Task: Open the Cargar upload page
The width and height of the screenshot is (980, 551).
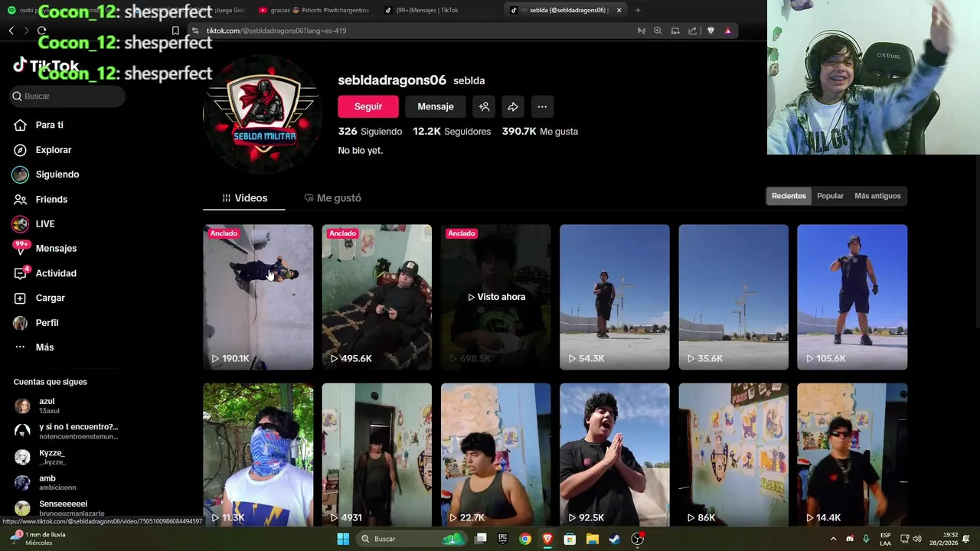Action: pyautogui.click(x=50, y=298)
